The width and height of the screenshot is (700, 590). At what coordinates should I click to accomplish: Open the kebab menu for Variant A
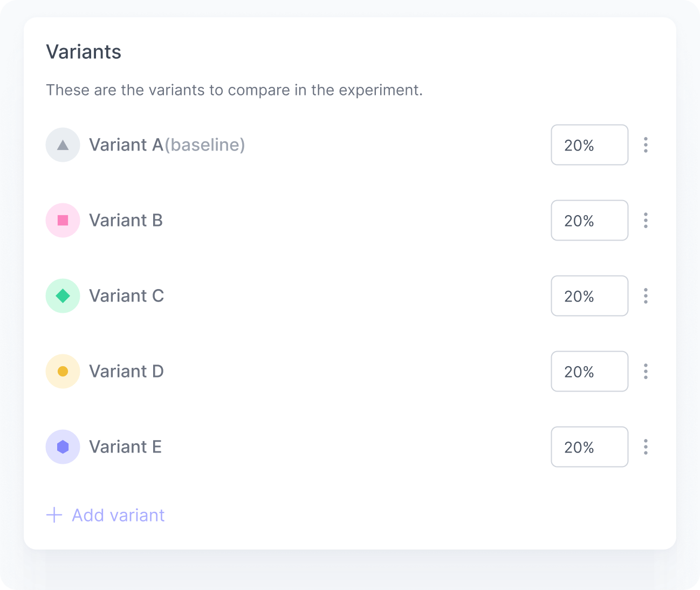[645, 145]
